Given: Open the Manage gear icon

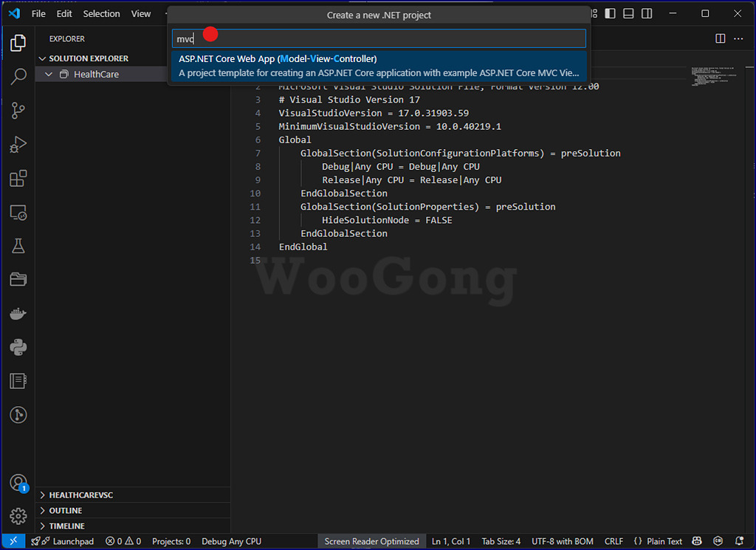Looking at the screenshot, I should [18, 516].
